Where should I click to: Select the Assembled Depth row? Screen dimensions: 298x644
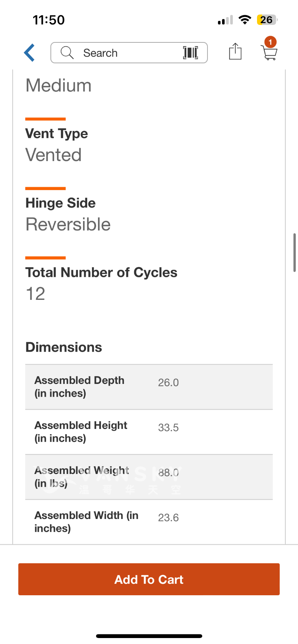coord(149,387)
